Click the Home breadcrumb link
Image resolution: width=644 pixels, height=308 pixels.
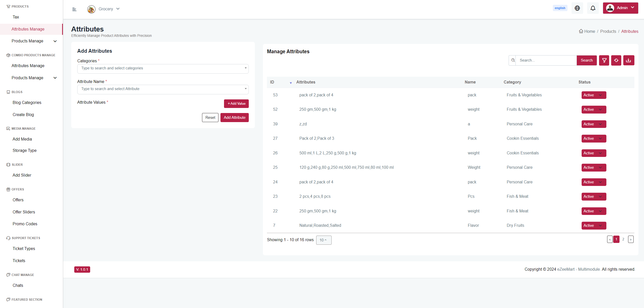[589, 31]
